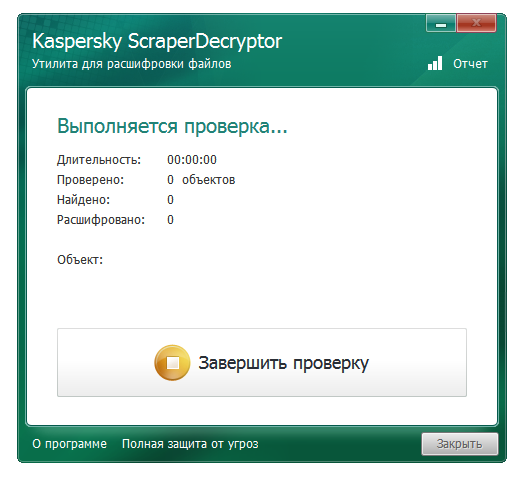This screenshot has width=523, height=482.
Task: Click the Длительность label
Action: point(99,160)
